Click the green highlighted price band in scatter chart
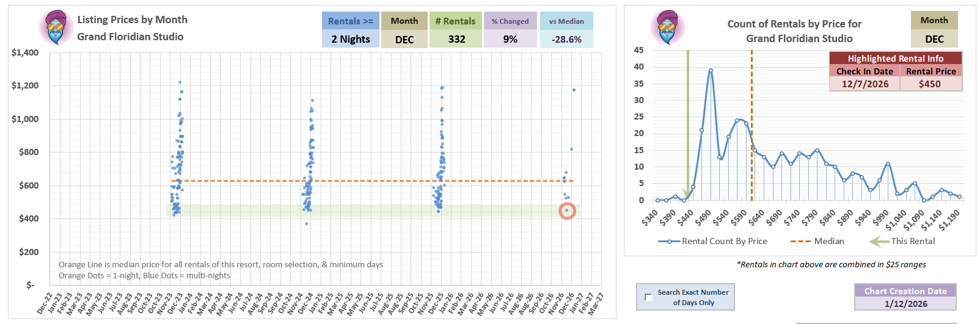980x324 pixels. pyautogui.click(x=367, y=211)
